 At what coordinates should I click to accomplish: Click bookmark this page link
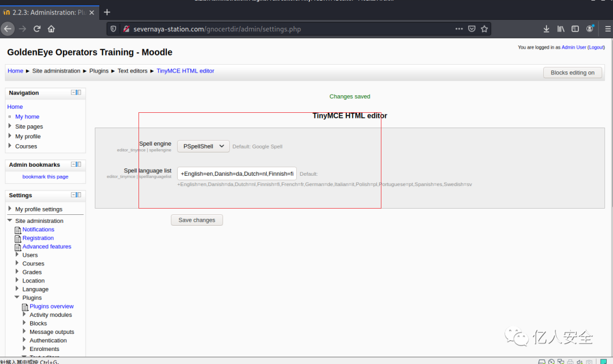(45, 176)
